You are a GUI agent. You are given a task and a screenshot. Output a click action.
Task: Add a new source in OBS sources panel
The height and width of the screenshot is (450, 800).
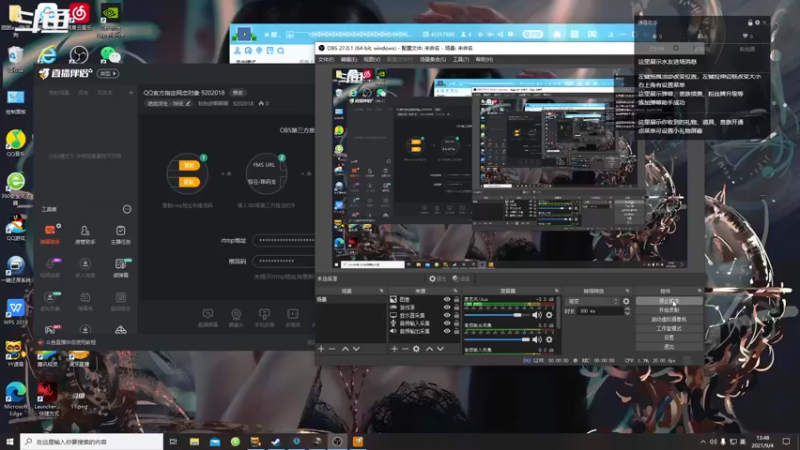[394, 349]
